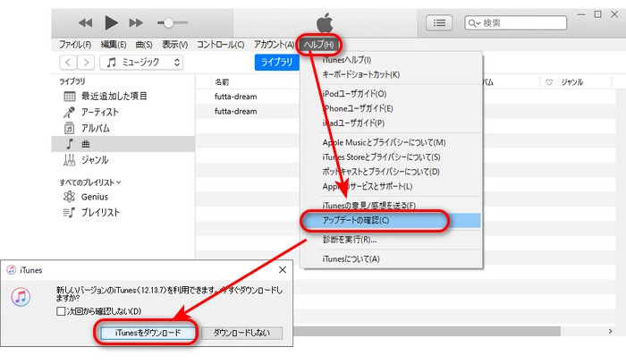The height and width of the screenshot is (364, 626).
Task: Open the list view icon button
Action: click(439, 22)
